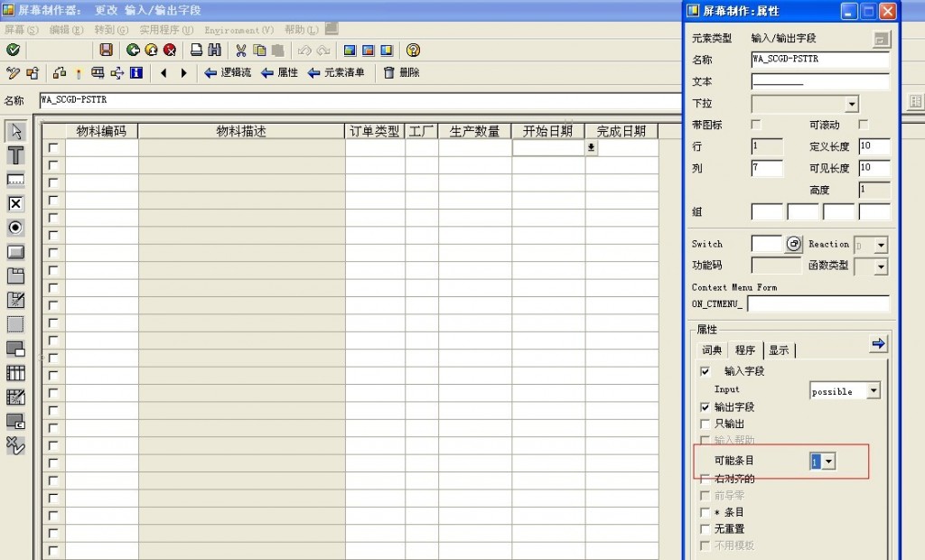Click the blue information icon
925x560 pixels.
pos(136,72)
